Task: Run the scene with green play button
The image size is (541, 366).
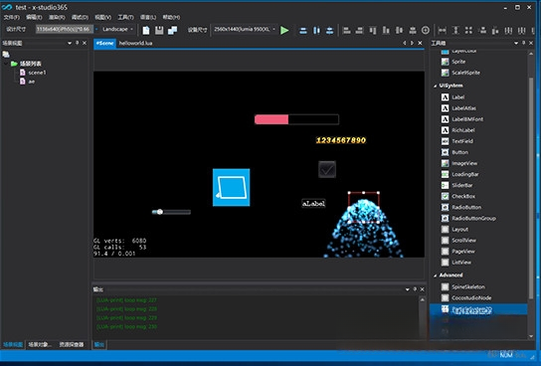Action: pyautogui.click(x=285, y=30)
